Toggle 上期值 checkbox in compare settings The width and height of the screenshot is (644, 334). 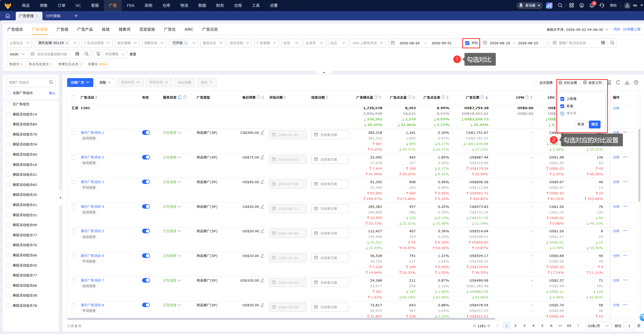coord(562,99)
